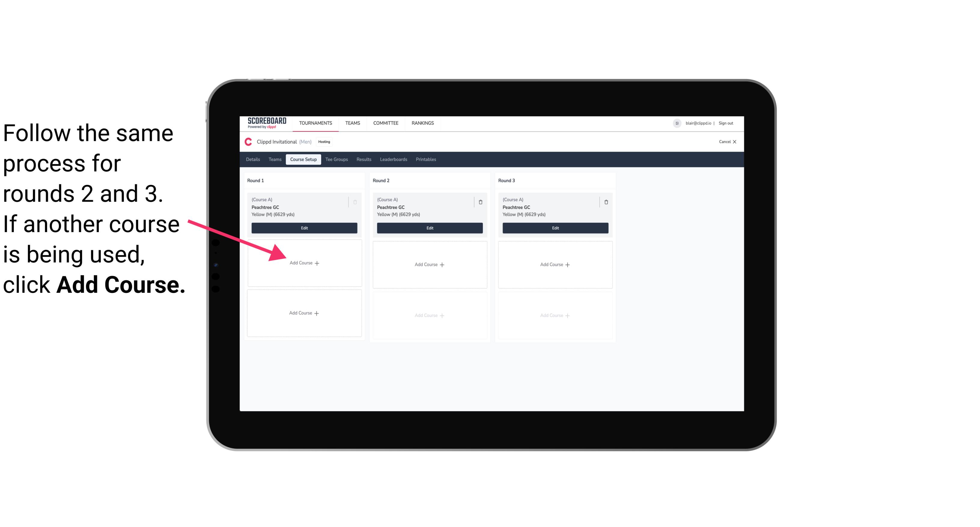980x527 pixels.
Task: Click the second Add Course in Round 1
Action: (303, 312)
